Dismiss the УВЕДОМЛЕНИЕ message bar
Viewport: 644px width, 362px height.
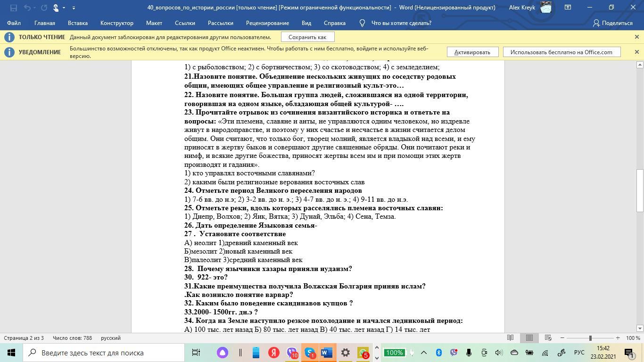tap(636, 52)
